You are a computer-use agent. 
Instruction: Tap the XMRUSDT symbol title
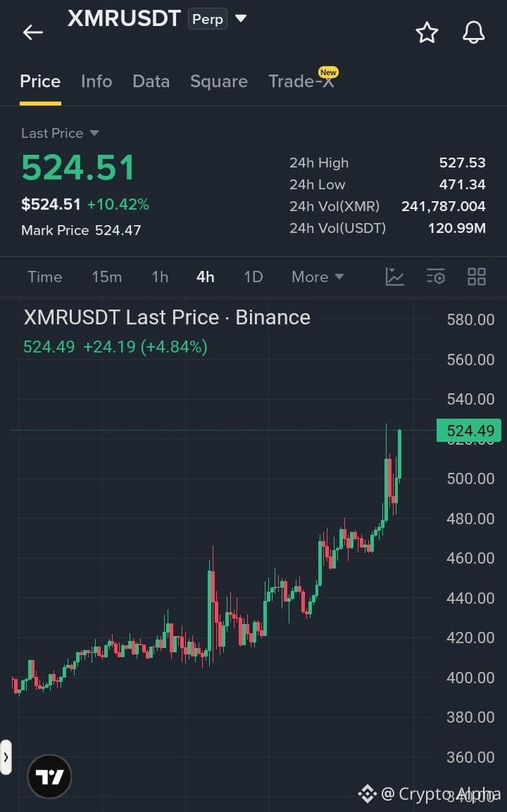(124, 18)
